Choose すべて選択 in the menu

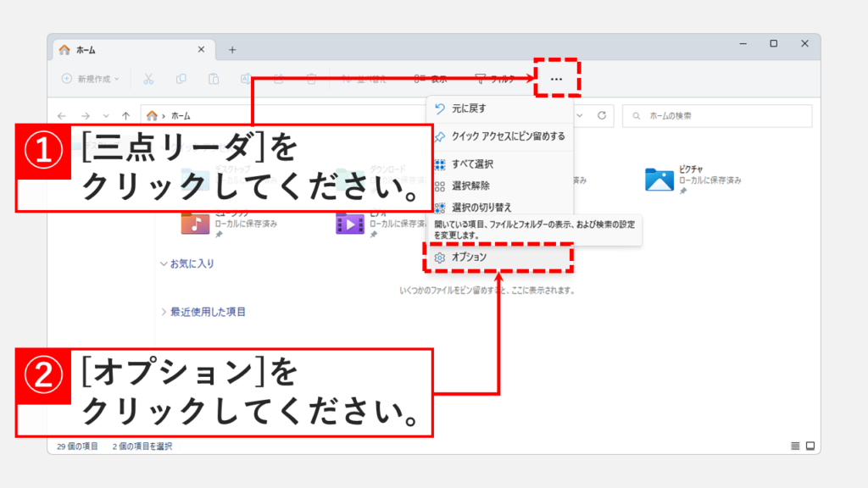tap(471, 164)
